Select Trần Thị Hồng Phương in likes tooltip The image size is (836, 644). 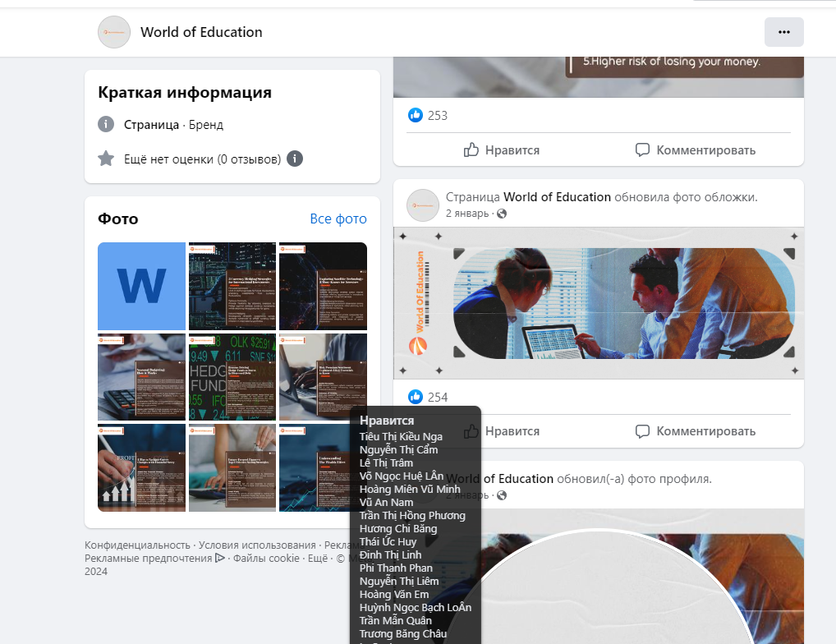coord(413,516)
